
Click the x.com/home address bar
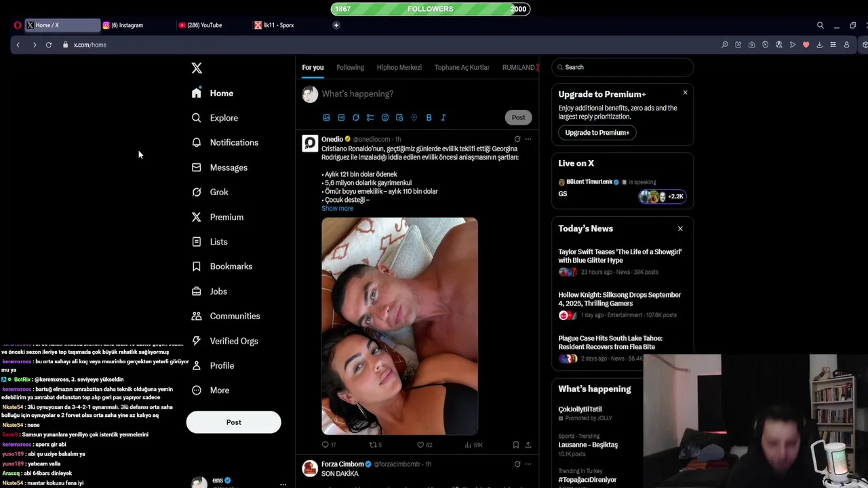pos(90,45)
